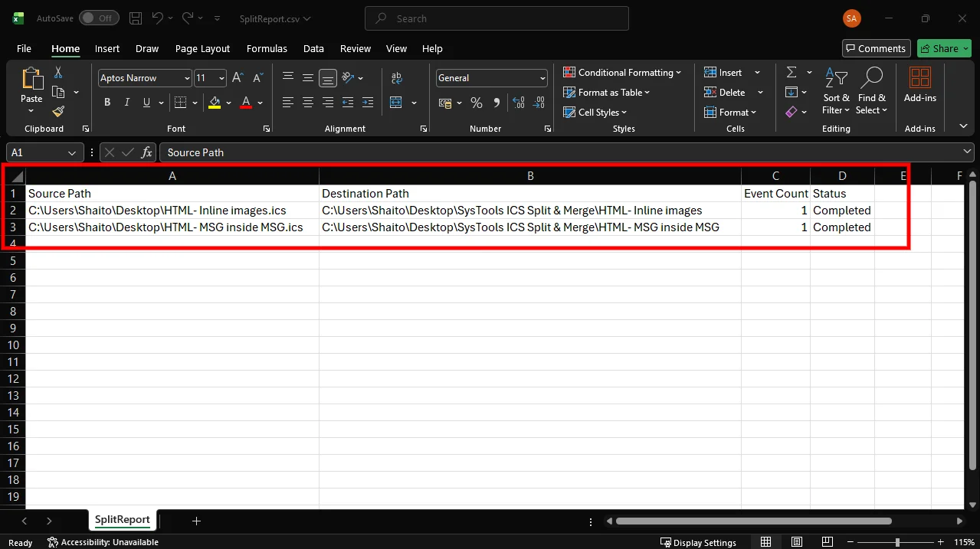Click the Search input box

coord(497,18)
